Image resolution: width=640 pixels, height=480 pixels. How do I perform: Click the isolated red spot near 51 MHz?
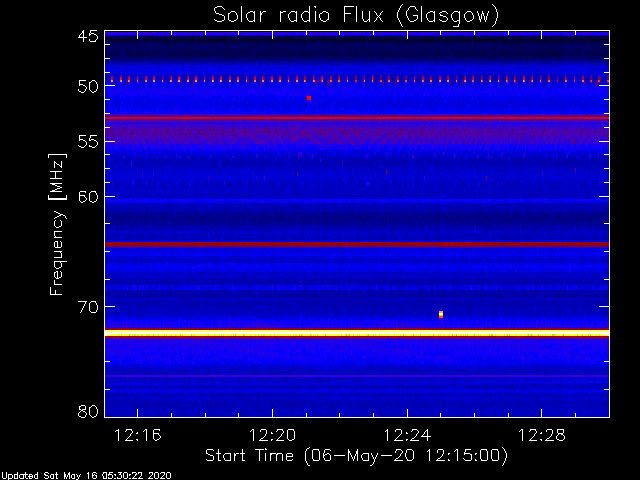[309, 98]
